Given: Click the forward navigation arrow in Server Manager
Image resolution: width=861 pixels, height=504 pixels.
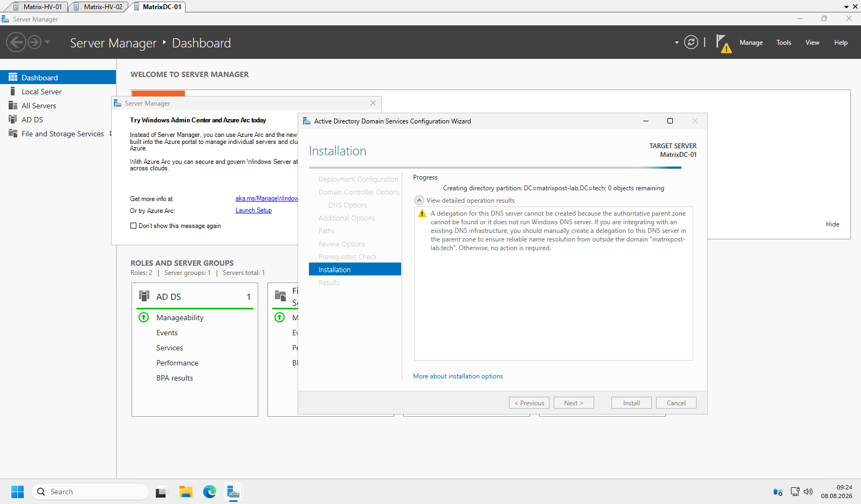Looking at the screenshot, I should click(35, 42).
